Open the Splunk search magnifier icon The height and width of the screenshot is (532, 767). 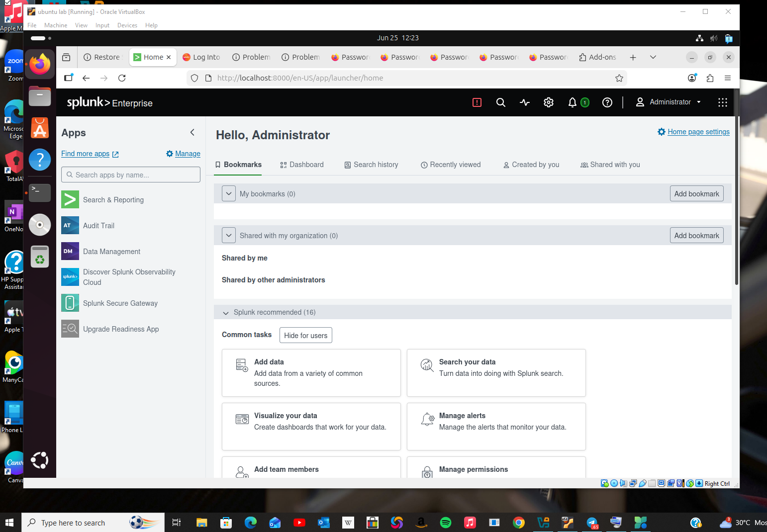(500, 102)
